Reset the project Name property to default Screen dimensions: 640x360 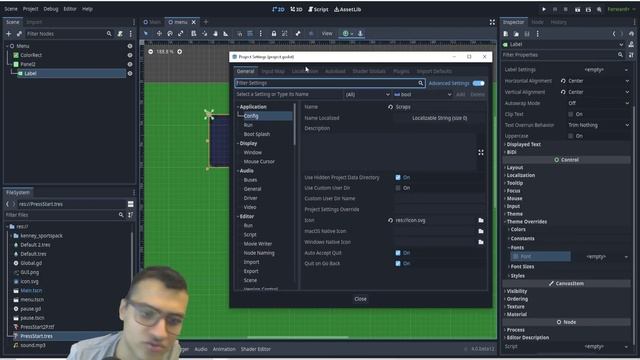pos(391,107)
